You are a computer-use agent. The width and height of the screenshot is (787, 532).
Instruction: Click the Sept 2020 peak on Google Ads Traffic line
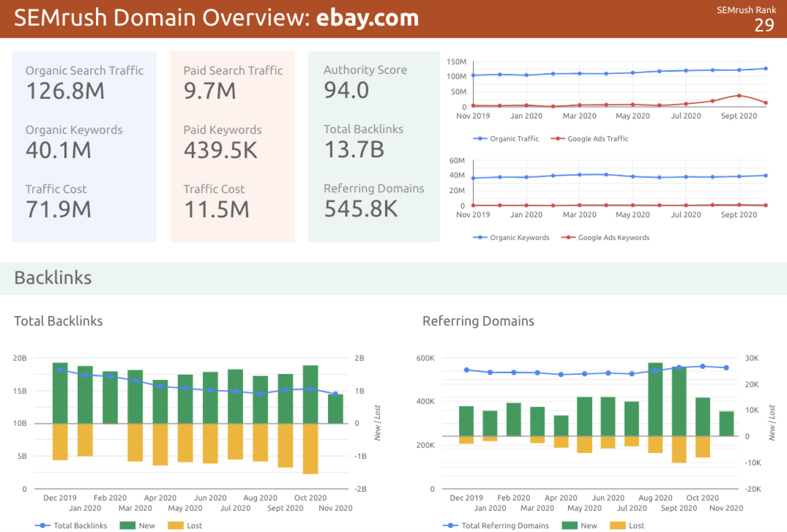pos(739,96)
